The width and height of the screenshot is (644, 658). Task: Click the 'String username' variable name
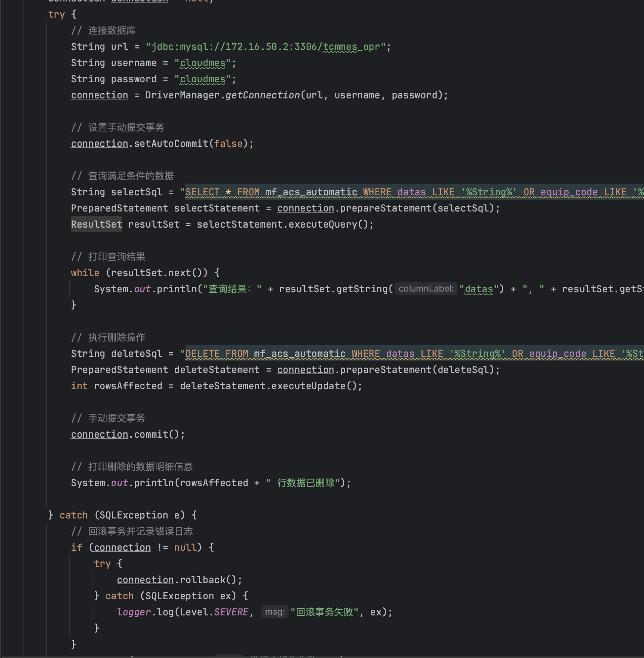click(x=134, y=63)
